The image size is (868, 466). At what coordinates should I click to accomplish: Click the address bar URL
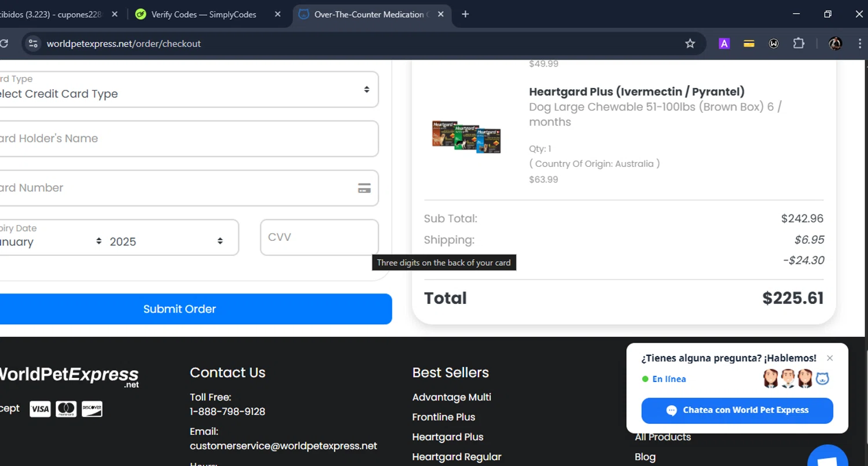(124, 43)
